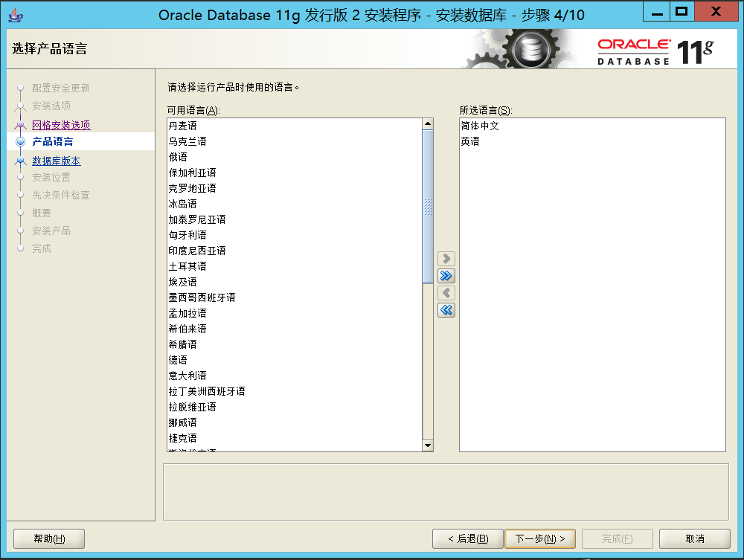Select 保加利亚语 in available languages
The image size is (744, 560).
click(294, 173)
